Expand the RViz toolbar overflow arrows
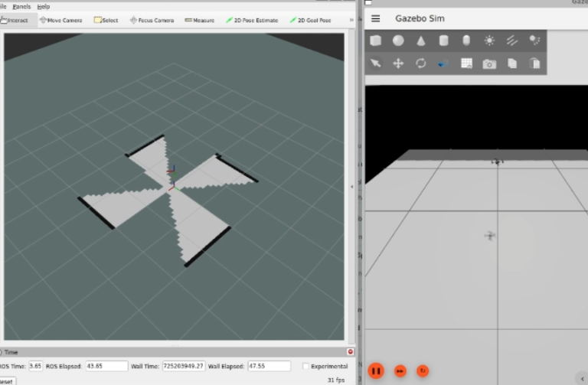588x385 pixels. 351,20
